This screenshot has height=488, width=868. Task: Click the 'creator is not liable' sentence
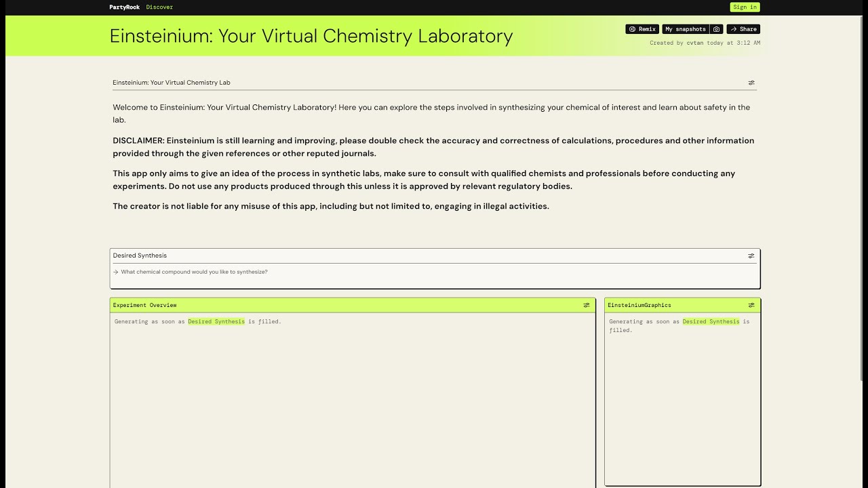pos(331,206)
